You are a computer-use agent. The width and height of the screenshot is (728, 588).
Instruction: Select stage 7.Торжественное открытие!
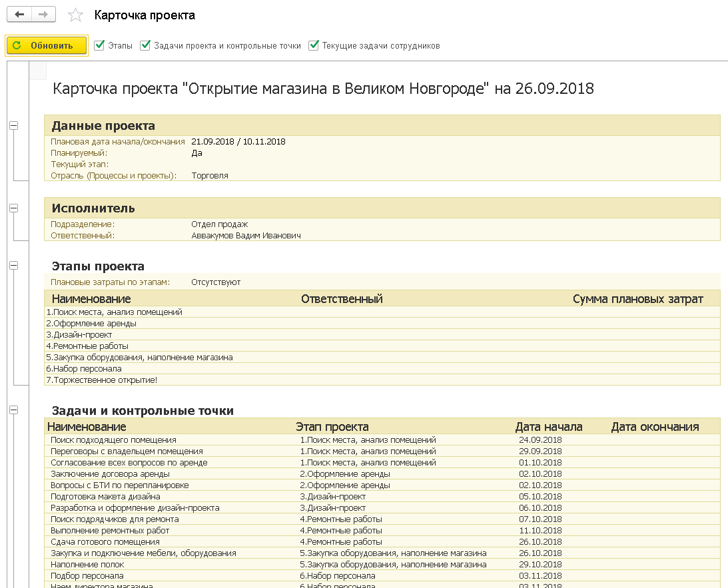point(102,380)
